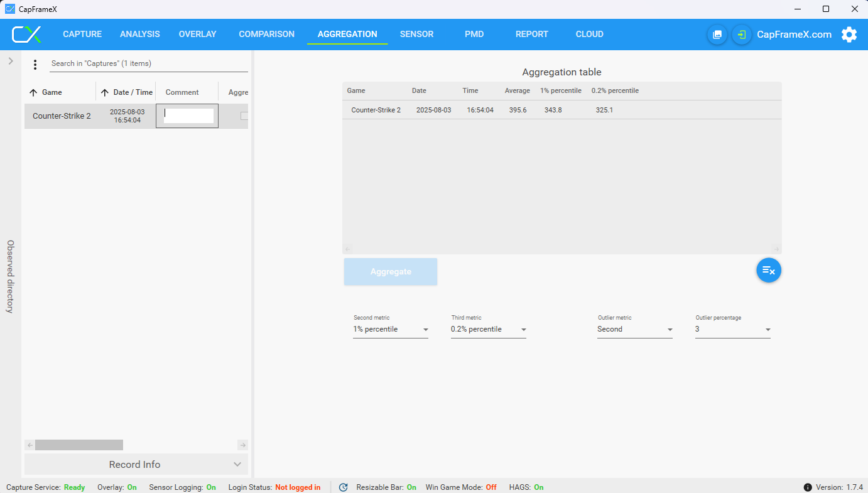
Task: Click the HAGS On status
Action: (526, 487)
